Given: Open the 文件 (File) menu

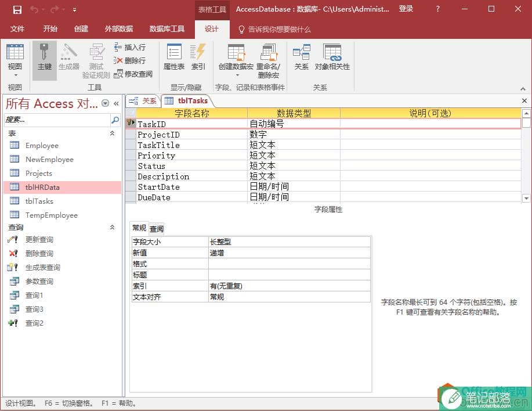Looking at the screenshot, I should (x=17, y=29).
